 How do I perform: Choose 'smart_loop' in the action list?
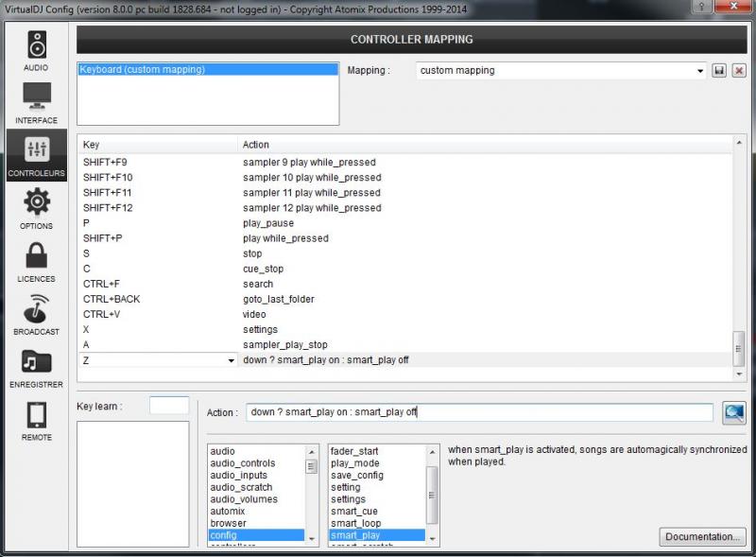tap(355, 523)
